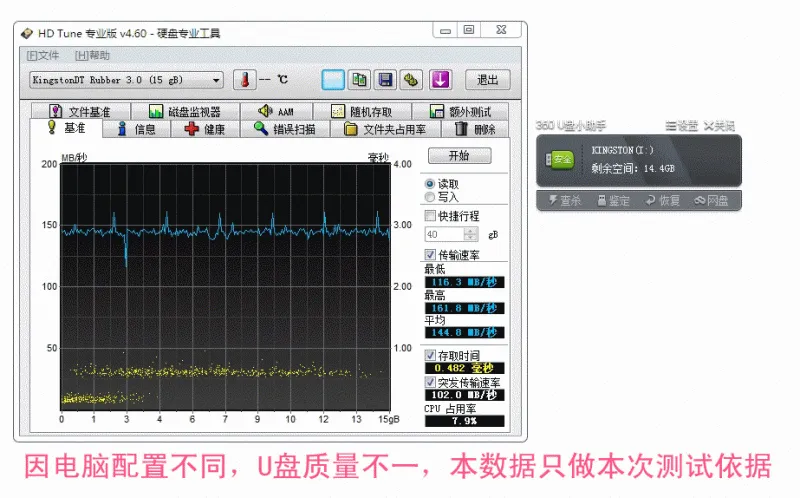Click the burst rate value 102.0 MB/秒
Screen dimensions: 800x498
click(x=464, y=395)
